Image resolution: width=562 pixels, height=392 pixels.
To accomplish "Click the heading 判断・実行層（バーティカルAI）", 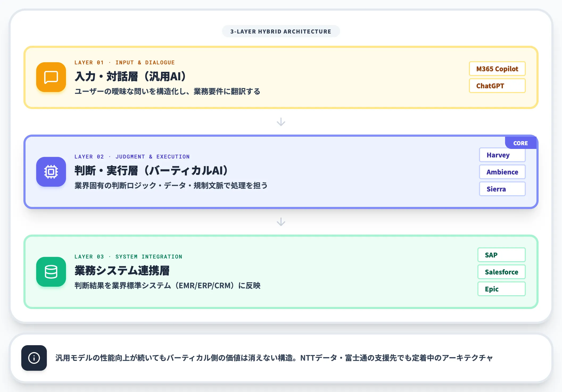I will 152,171.
